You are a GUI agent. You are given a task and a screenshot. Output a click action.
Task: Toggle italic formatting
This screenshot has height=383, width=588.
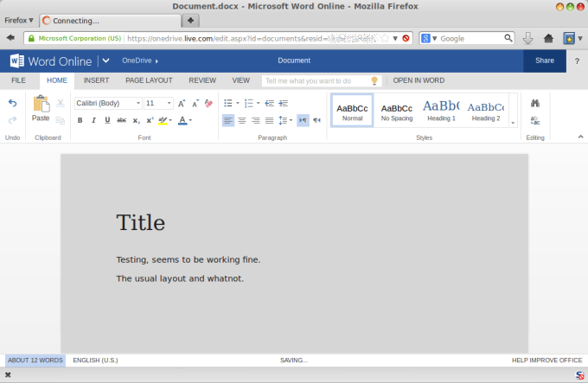click(93, 120)
